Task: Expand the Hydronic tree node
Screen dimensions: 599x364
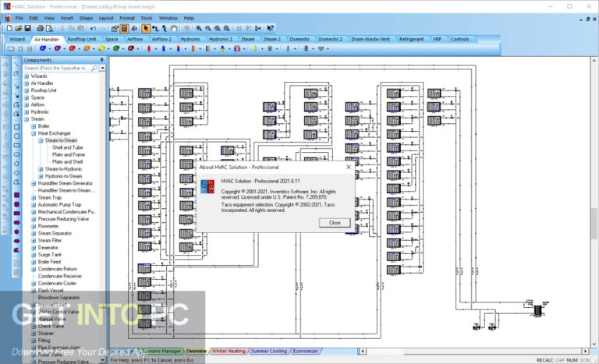Action: 27,112
